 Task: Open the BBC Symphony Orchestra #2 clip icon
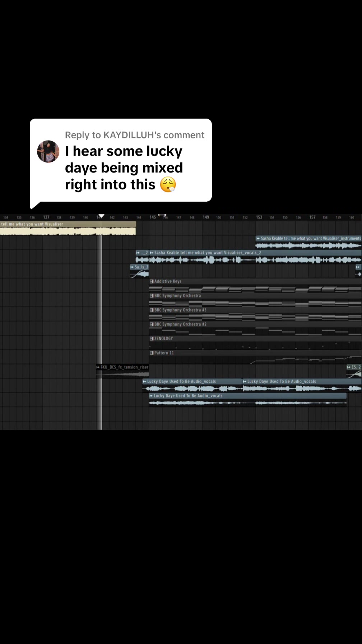[152, 325]
